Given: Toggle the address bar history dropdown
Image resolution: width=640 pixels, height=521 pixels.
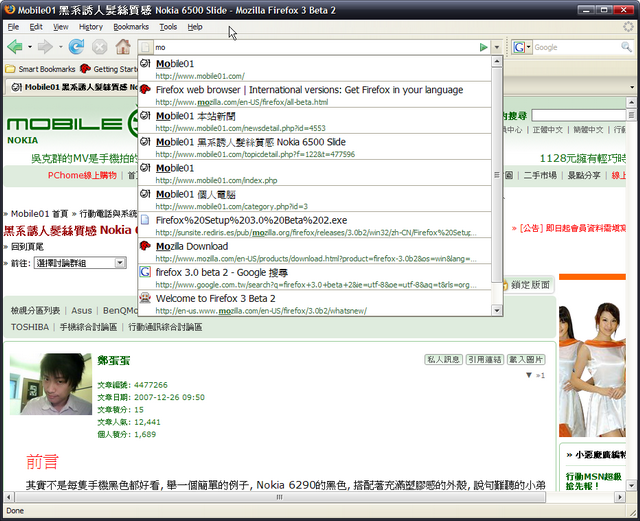Looking at the screenshot, I should [497, 47].
